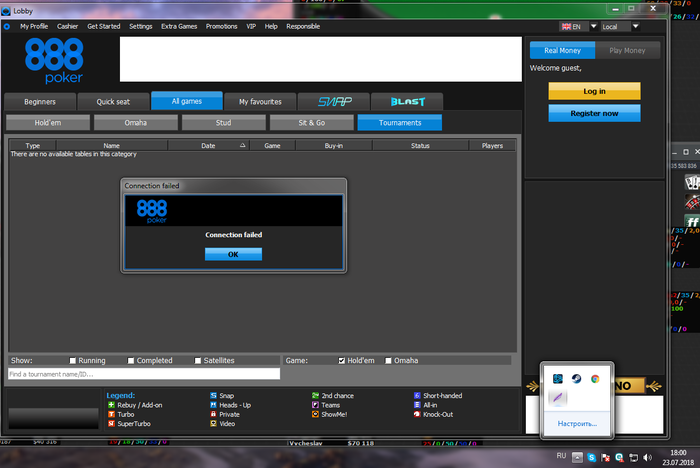Screen dimensions: 700x468
Task: Click the Heads-Up legend icon
Action: tap(213, 405)
